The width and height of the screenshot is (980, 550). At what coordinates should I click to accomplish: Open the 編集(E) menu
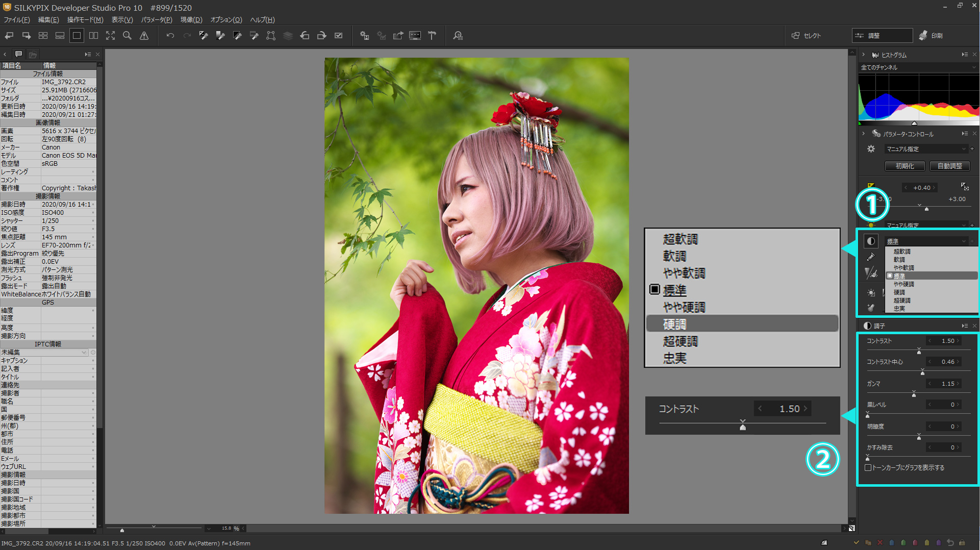(x=48, y=20)
